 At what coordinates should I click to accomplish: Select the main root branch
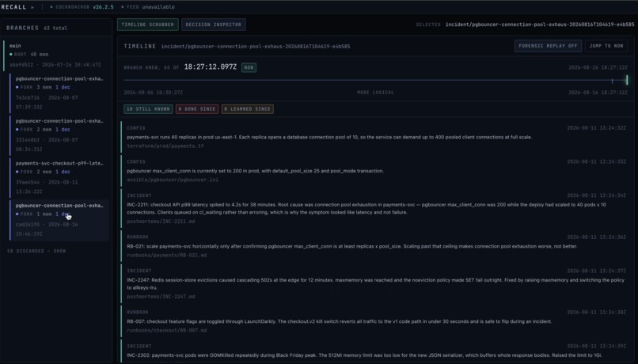pos(56,55)
